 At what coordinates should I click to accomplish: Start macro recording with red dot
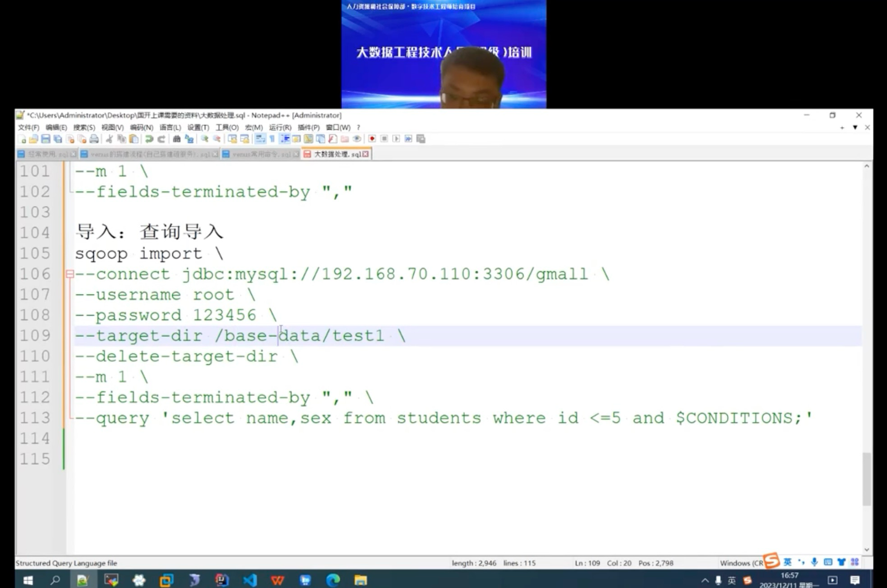coord(372,139)
